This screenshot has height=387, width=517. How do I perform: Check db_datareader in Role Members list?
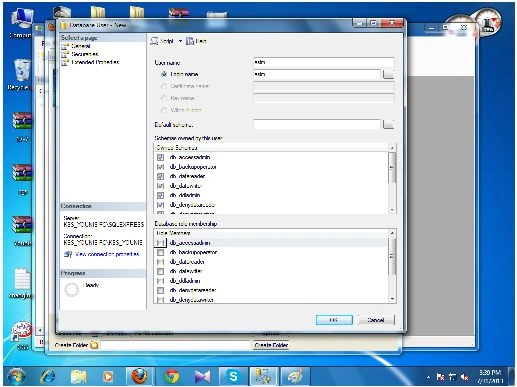pyautogui.click(x=160, y=262)
